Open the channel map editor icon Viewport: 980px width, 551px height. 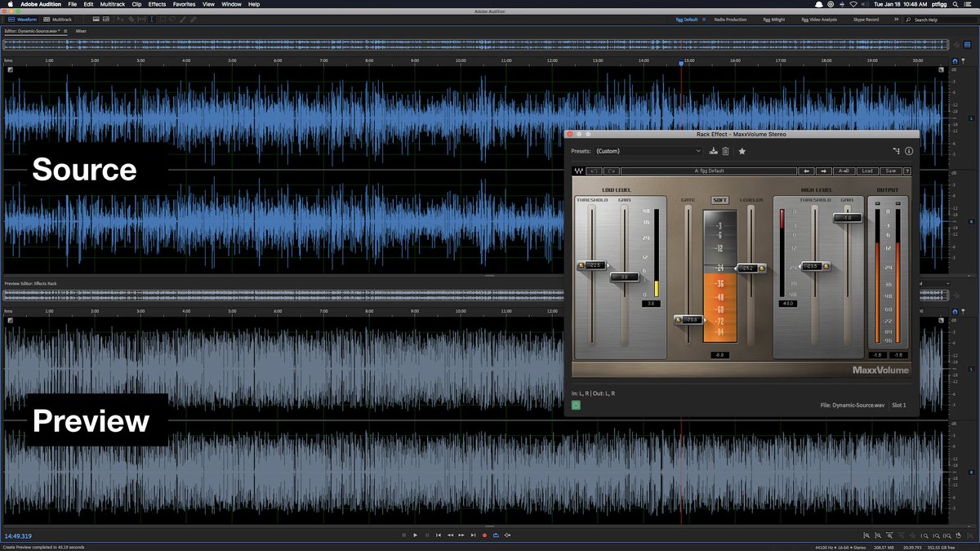[896, 151]
